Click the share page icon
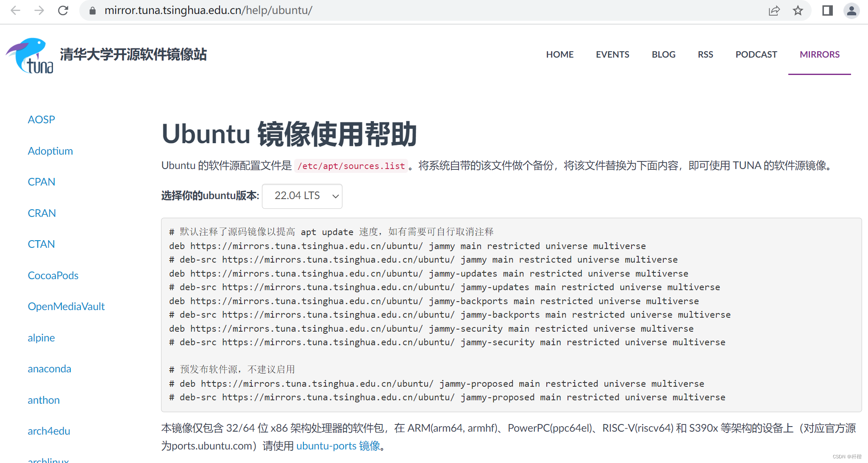The height and width of the screenshot is (463, 868). [x=774, y=11]
